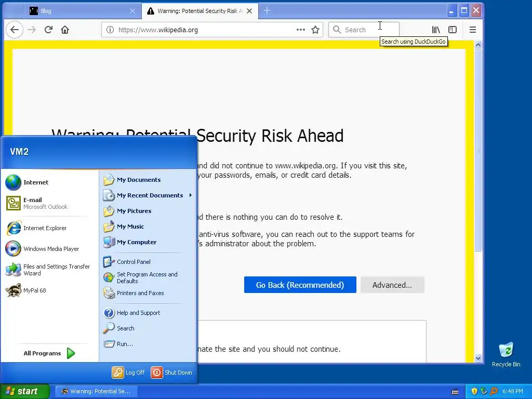This screenshot has height=399, width=532.
Task: Click Shut Down button
Action: [171, 373]
